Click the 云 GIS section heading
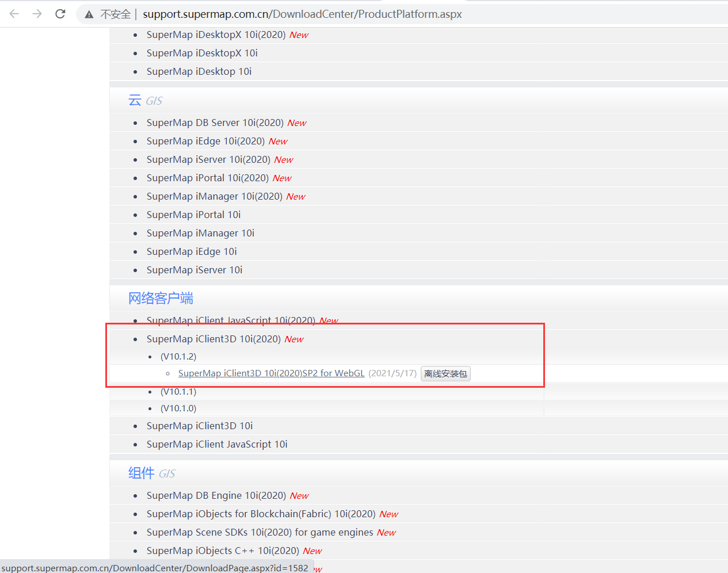Screen dimensions: 728x573 click(x=145, y=101)
